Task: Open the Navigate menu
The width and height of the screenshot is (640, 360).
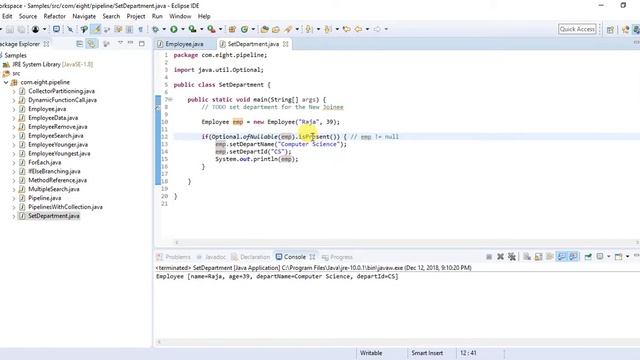Action: 84,16
